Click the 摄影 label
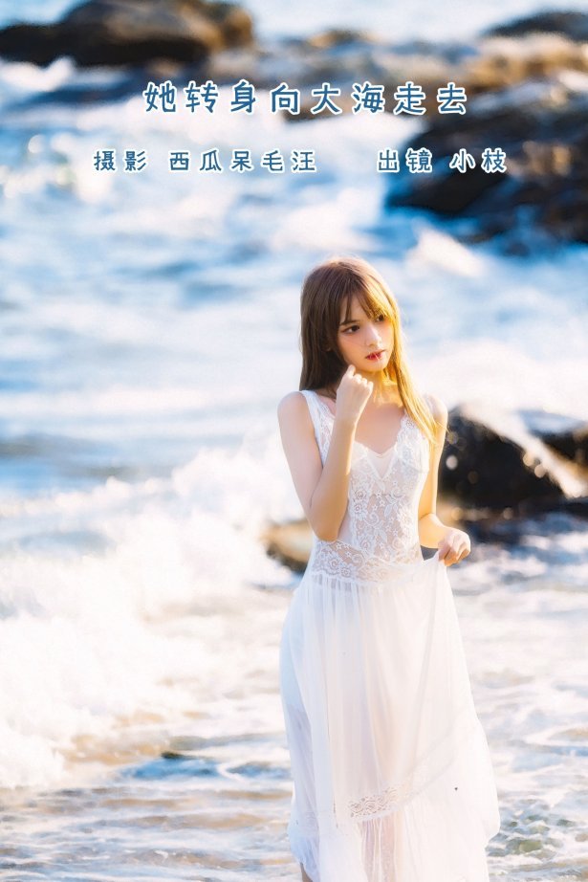 120,161
